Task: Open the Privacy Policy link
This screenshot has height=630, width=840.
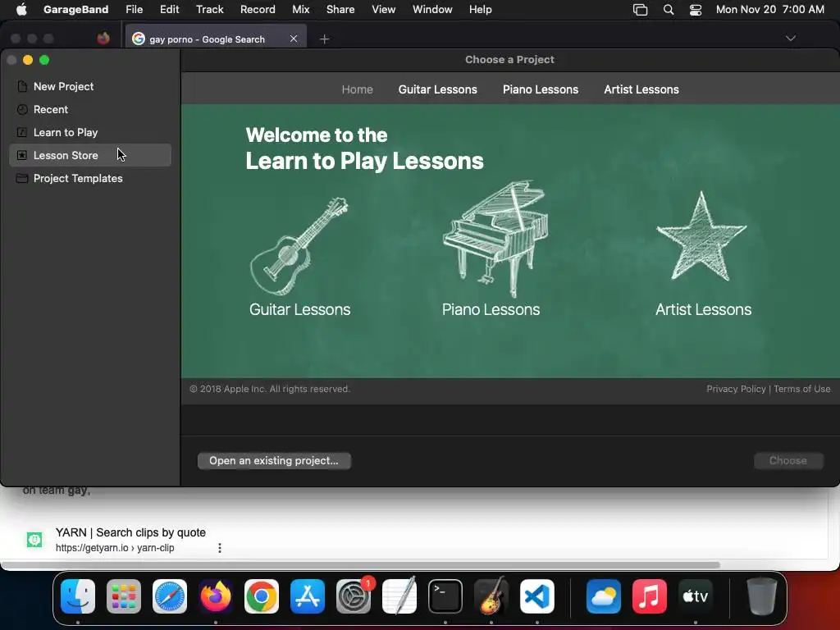Action: pyautogui.click(x=736, y=389)
